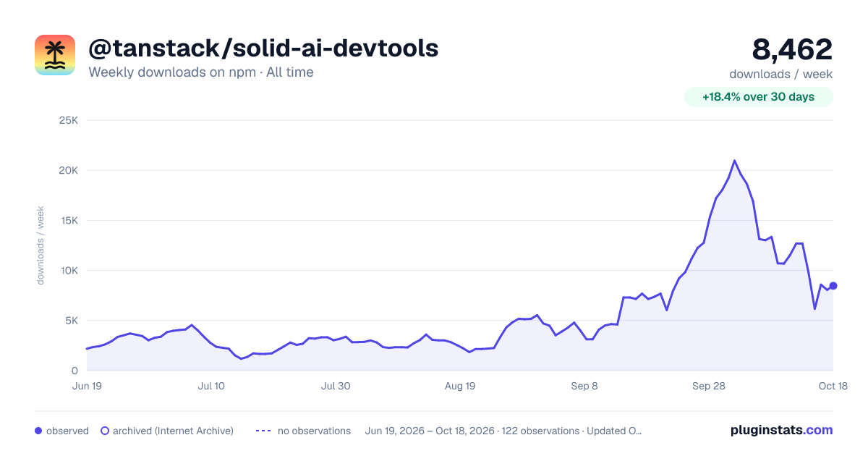Click the palm tree package logo
This screenshot has height=456, width=868.
click(55, 55)
